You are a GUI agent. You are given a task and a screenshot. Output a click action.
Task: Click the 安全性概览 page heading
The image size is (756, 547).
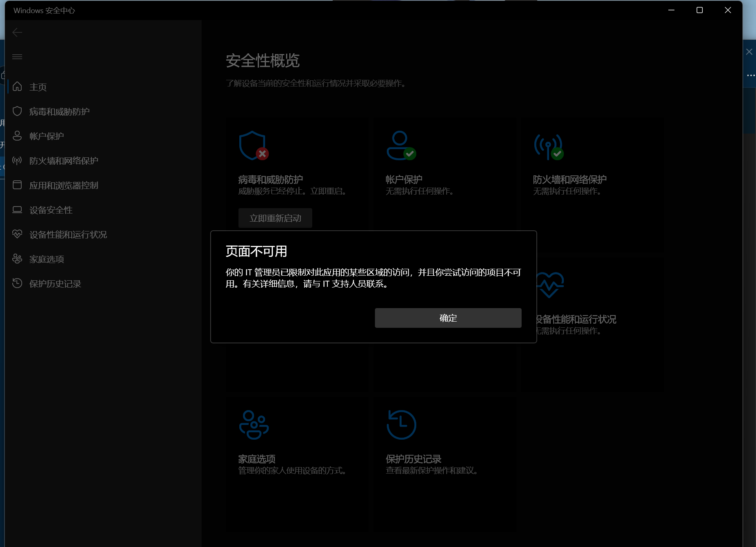coord(263,61)
